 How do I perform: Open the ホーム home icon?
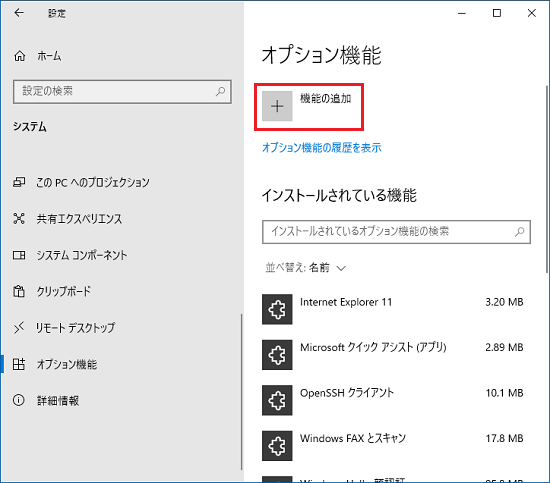20,56
